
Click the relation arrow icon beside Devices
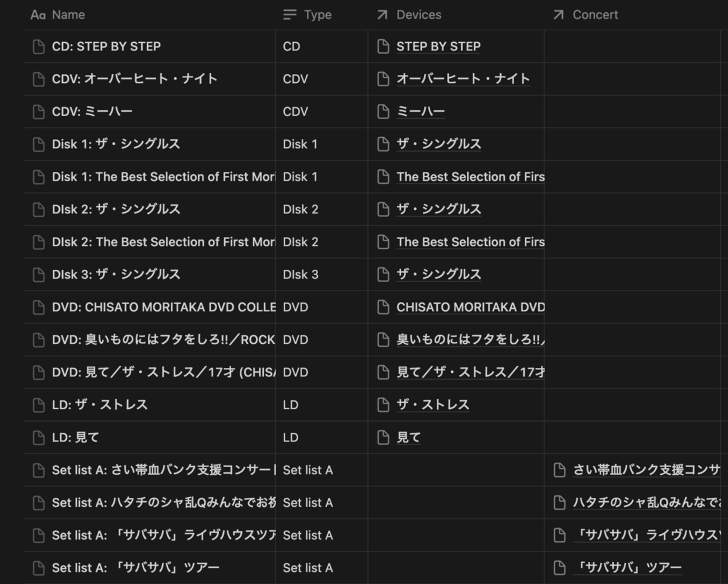pyautogui.click(x=382, y=15)
